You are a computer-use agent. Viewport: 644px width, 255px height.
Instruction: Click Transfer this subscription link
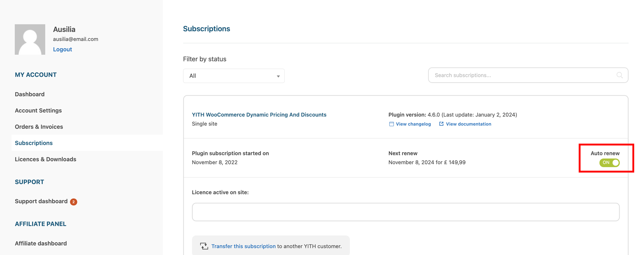243,246
